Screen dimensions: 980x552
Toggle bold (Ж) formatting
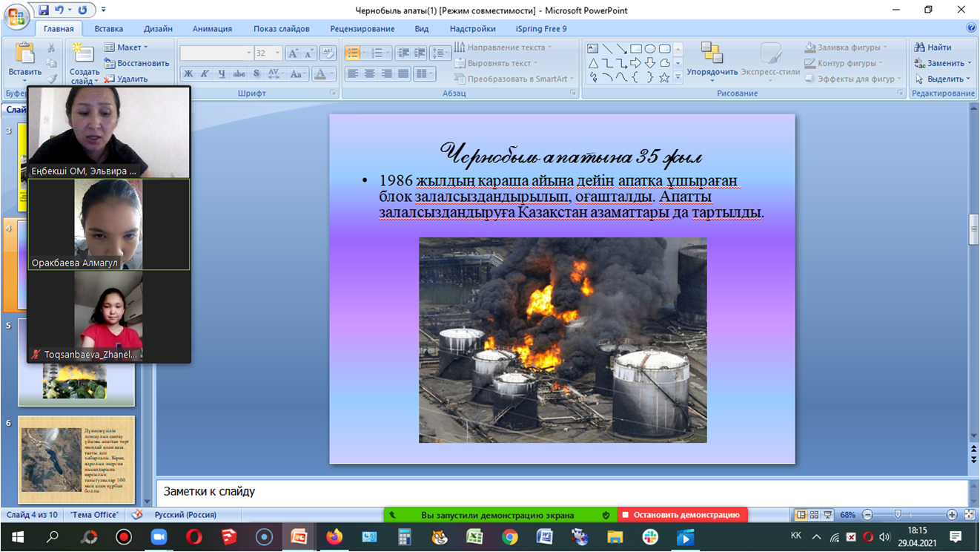[x=188, y=73]
